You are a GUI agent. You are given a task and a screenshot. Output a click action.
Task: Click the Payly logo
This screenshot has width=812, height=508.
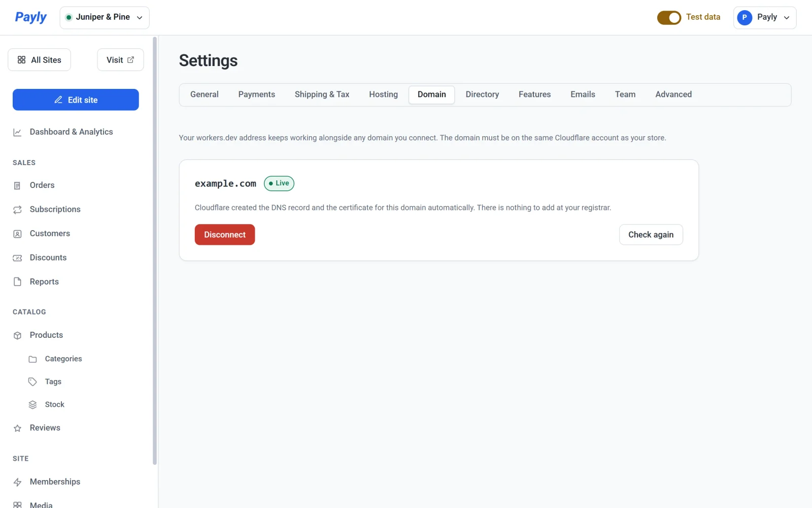click(30, 17)
